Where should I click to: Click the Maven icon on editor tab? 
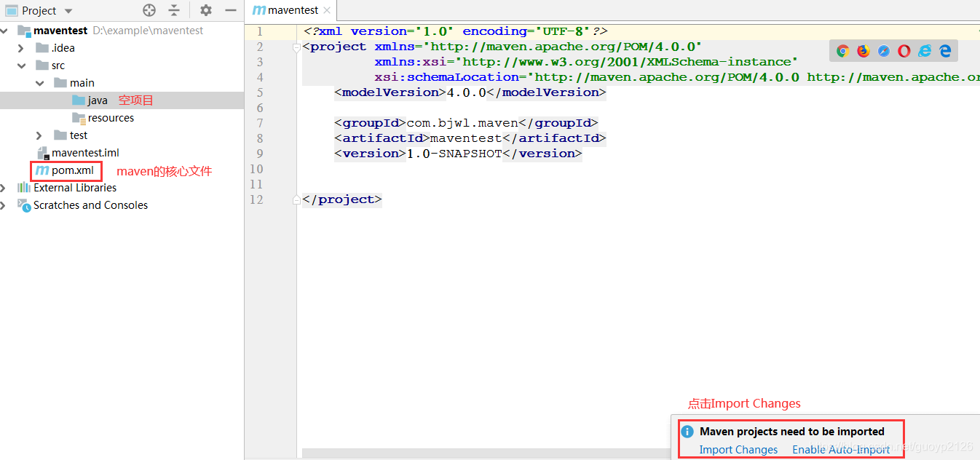[259, 10]
